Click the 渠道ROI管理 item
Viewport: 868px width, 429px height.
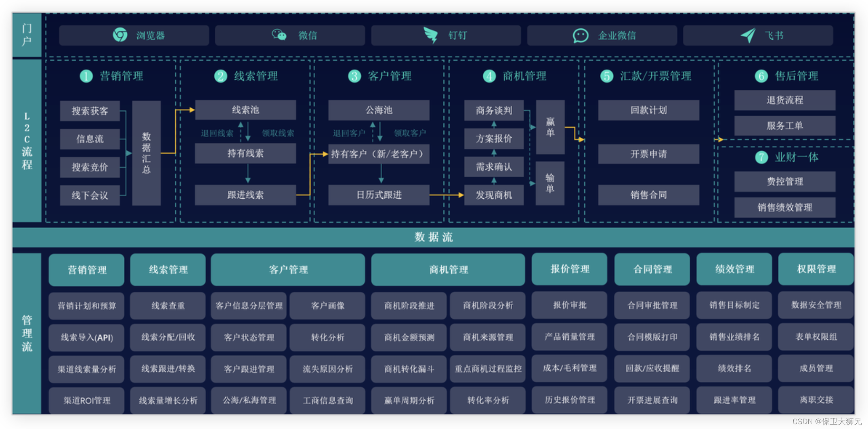(86, 400)
